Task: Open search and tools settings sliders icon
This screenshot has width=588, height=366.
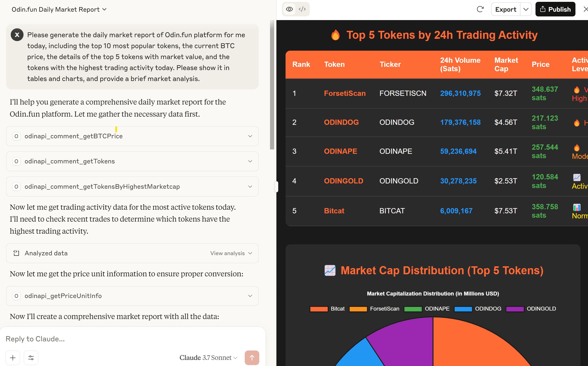Action: [31, 358]
